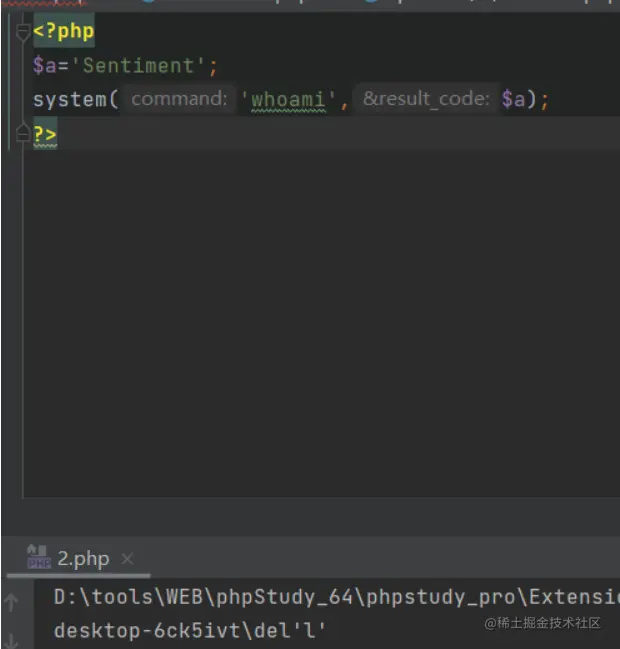Viewport: 620px width, 649px height.
Task: Click the $a argument in system call
Action: point(513,100)
